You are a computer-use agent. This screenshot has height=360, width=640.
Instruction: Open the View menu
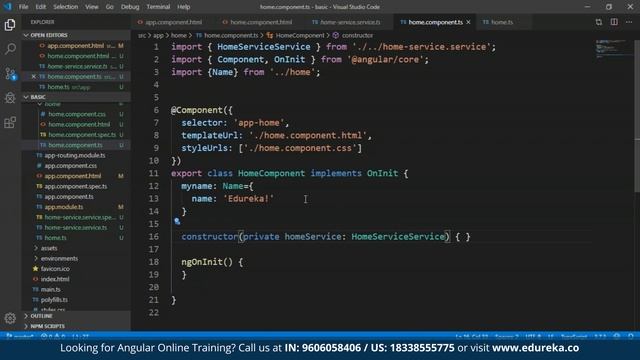92,7
